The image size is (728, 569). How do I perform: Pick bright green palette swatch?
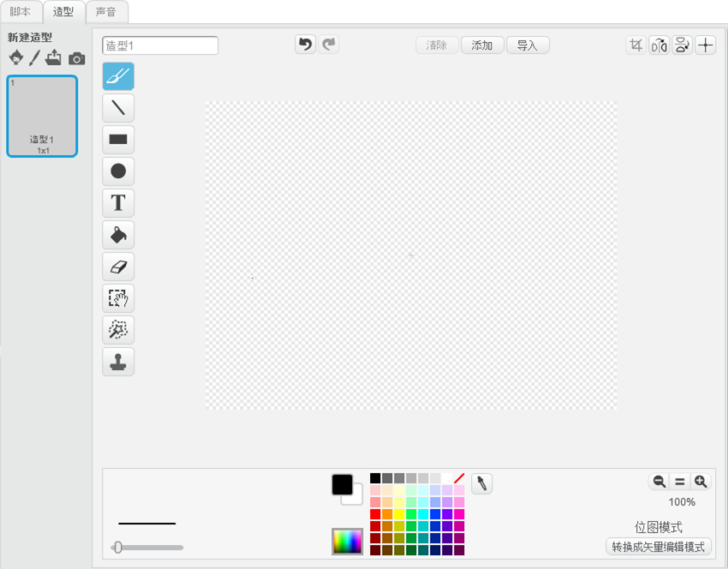(x=411, y=514)
